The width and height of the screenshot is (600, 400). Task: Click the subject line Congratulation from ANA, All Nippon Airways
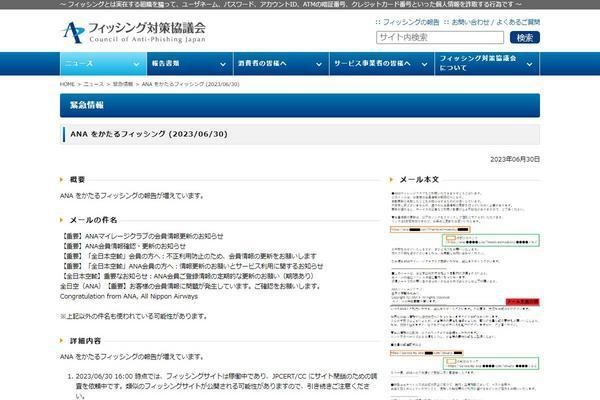click(129, 296)
